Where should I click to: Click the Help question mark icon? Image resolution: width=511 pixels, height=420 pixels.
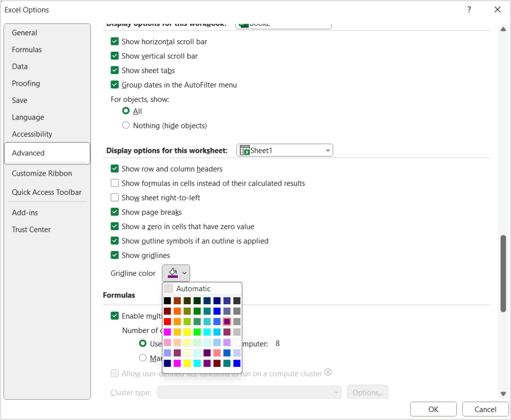[x=469, y=9]
